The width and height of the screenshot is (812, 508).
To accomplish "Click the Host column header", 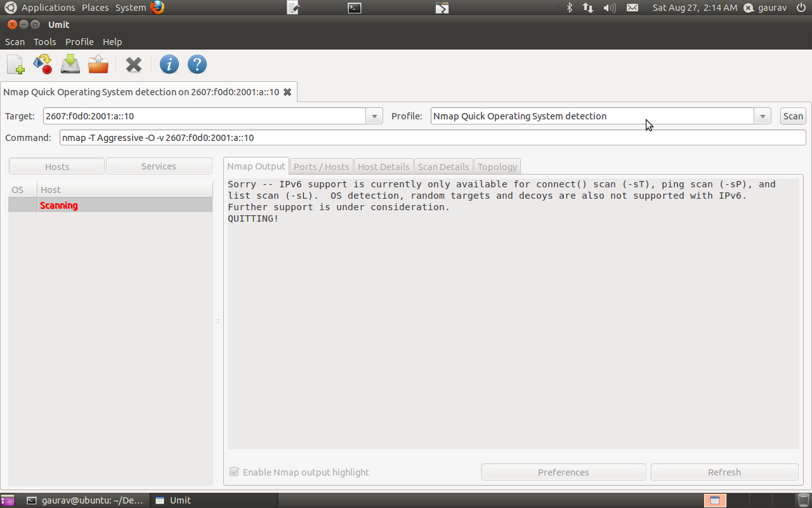I will [125, 190].
